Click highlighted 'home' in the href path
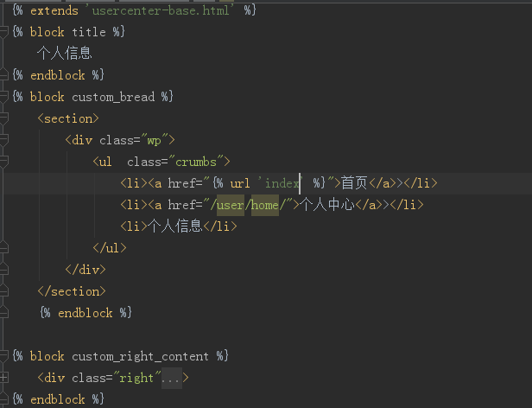The width and height of the screenshot is (532, 408). point(265,205)
